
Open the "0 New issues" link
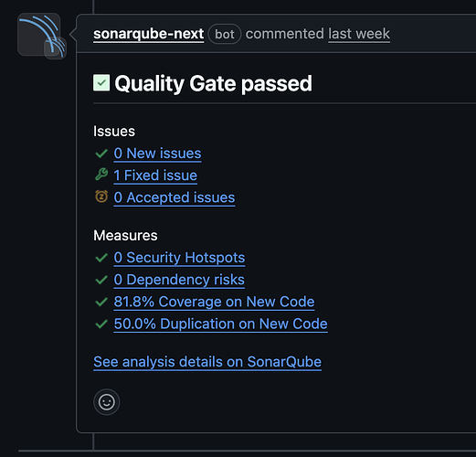pyautogui.click(x=157, y=154)
